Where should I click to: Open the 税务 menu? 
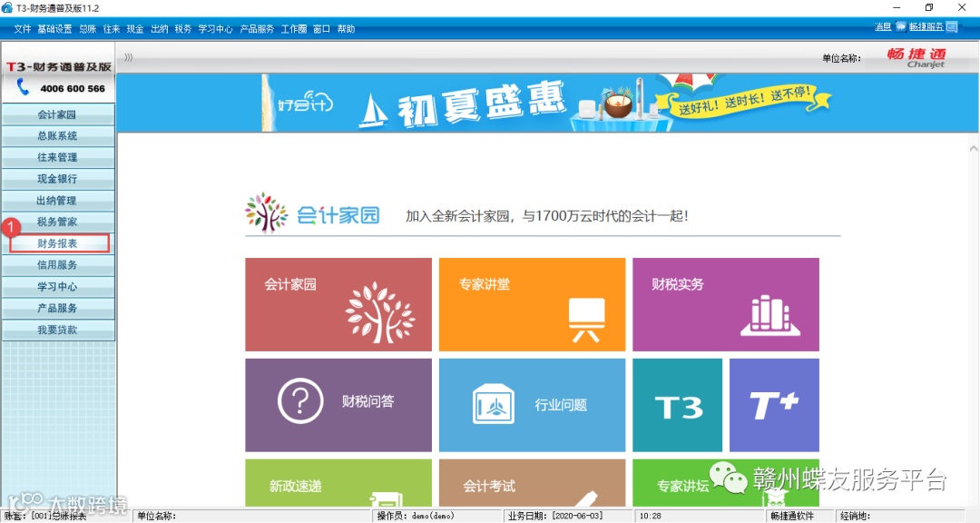pyautogui.click(x=183, y=29)
